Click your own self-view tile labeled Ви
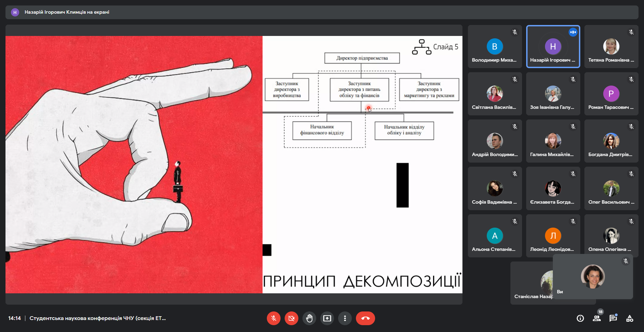 [x=593, y=277]
